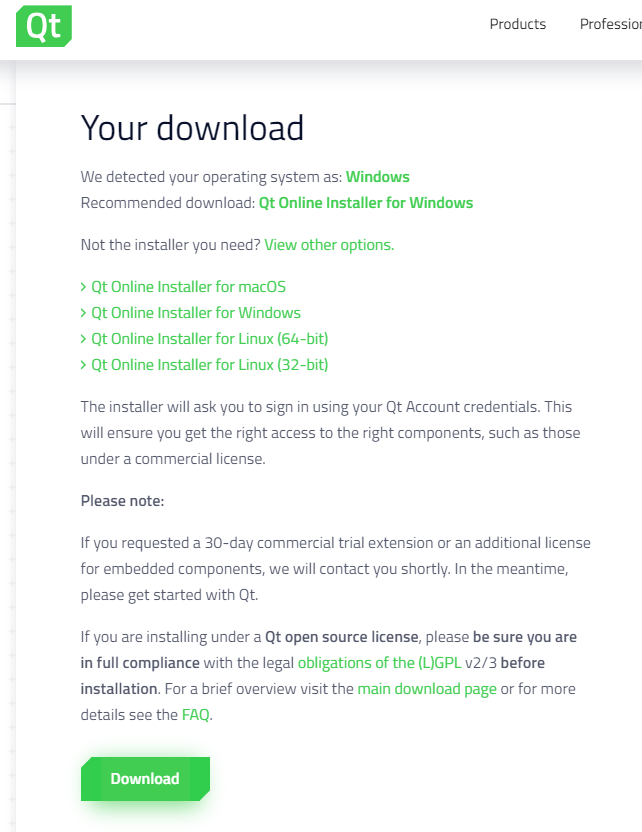
Task: Open the FAQ link
Action: (195, 715)
